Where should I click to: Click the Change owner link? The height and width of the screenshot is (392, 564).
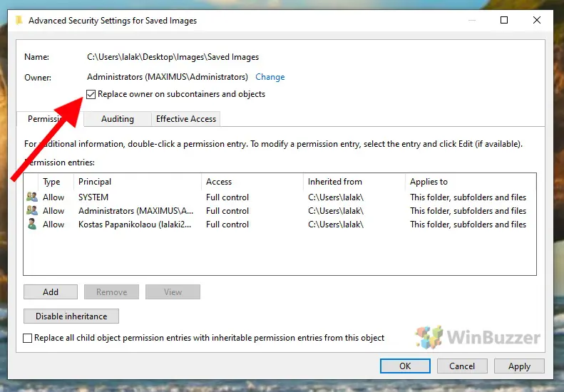click(270, 77)
